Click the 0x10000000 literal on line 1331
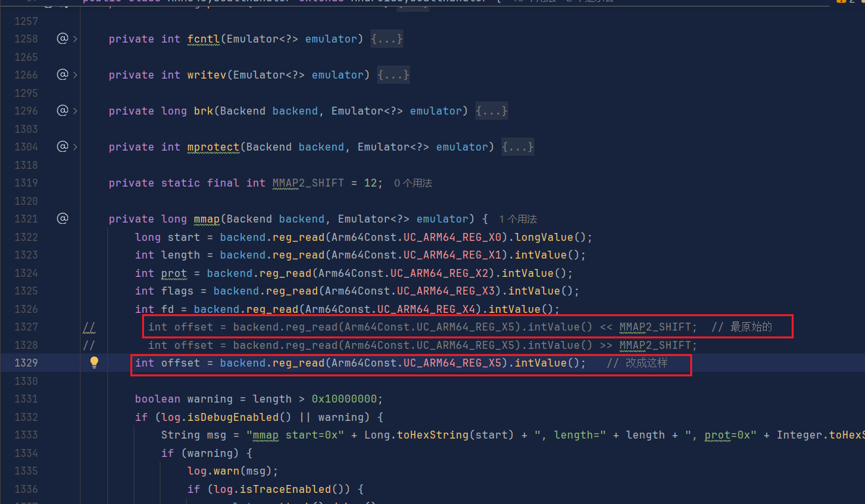 (344, 399)
